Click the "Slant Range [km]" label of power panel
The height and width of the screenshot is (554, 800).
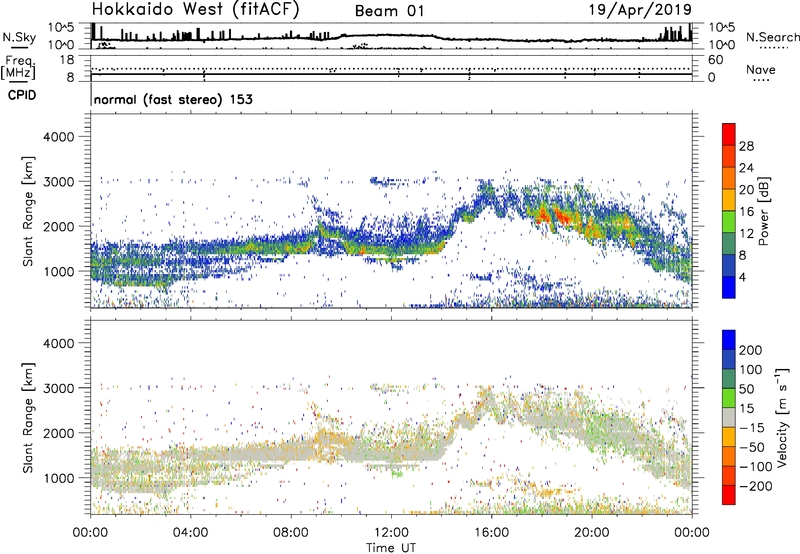tap(28, 211)
